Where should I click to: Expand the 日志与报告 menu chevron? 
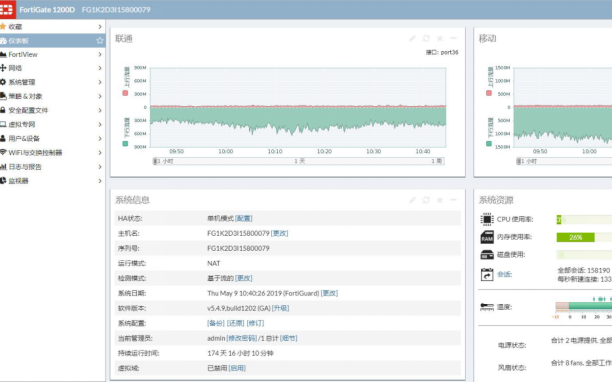tap(100, 167)
